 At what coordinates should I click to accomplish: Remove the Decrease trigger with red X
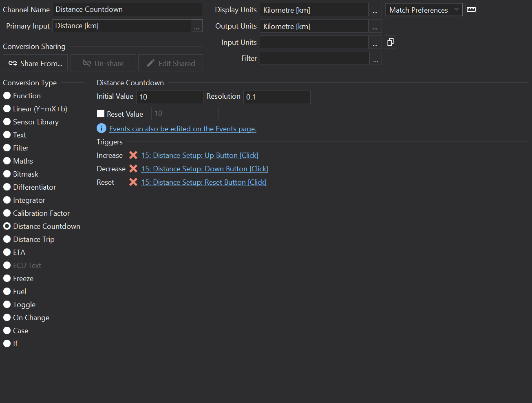pyautogui.click(x=133, y=168)
